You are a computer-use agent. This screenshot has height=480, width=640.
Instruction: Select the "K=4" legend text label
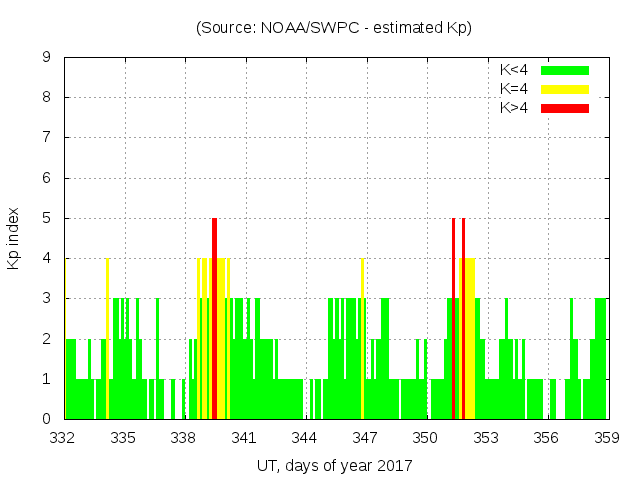(514, 89)
